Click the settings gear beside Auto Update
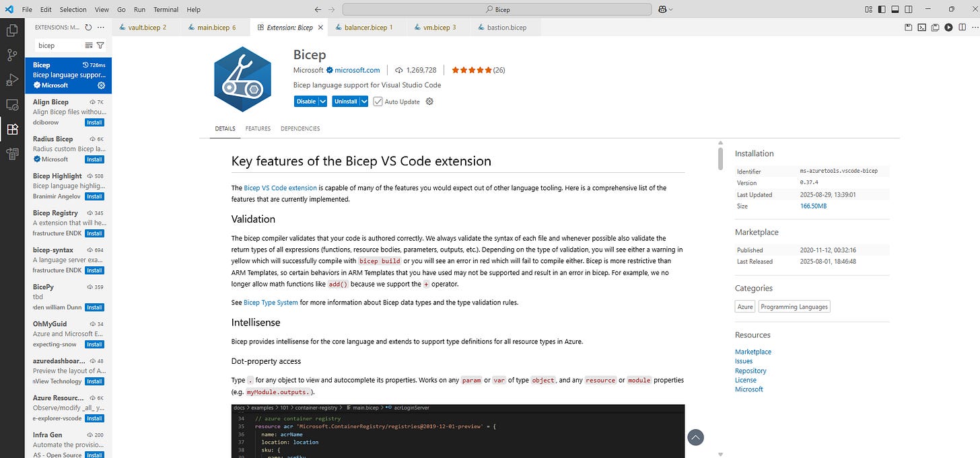The image size is (980, 458). [429, 102]
